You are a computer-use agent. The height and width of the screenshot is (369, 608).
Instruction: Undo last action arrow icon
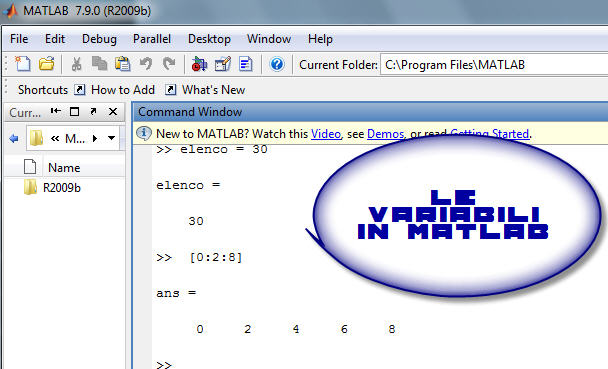pyautogui.click(x=146, y=64)
